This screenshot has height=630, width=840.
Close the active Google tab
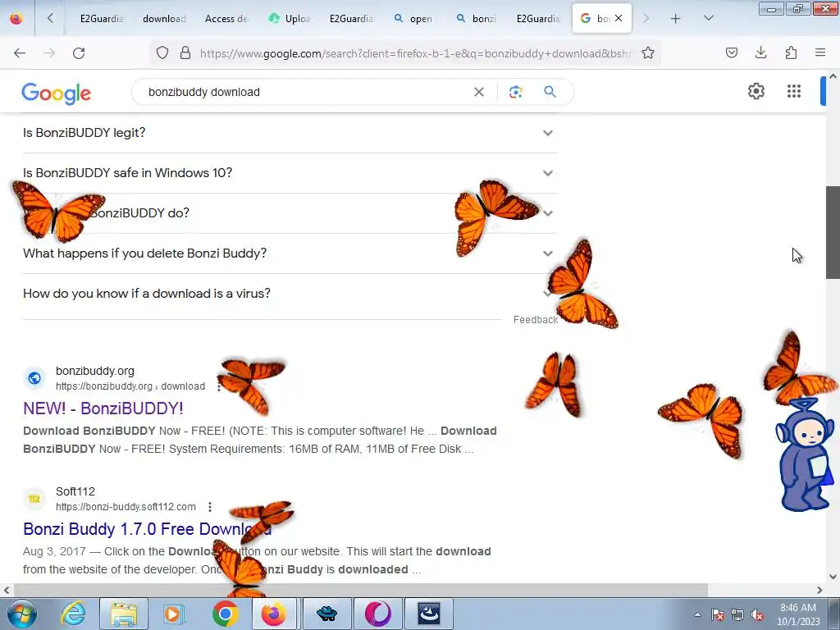[x=619, y=19]
